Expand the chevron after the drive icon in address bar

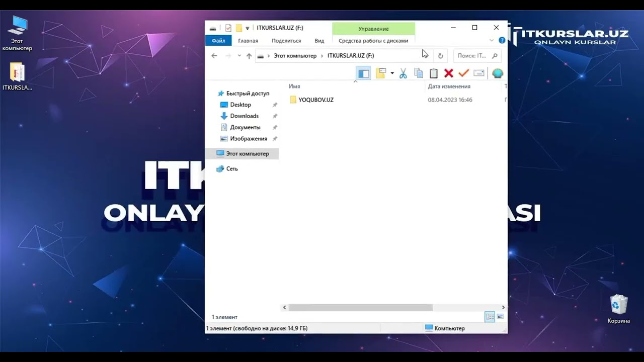click(269, 56)
